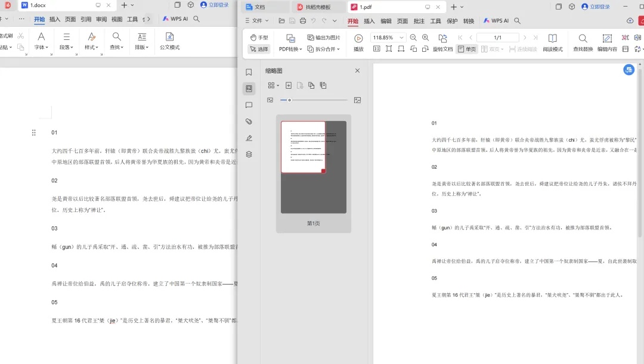
Task: Open the attachments paperclip panel
Action: coord(249,122)
